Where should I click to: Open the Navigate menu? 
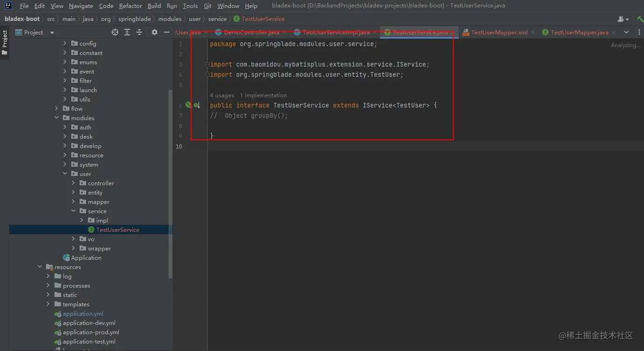pos(81,6)
